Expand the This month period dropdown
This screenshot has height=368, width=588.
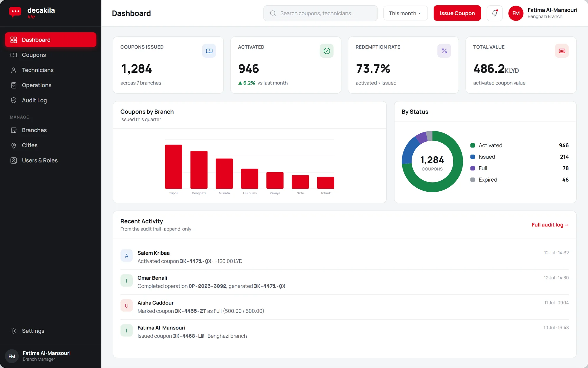click(405, 13)
